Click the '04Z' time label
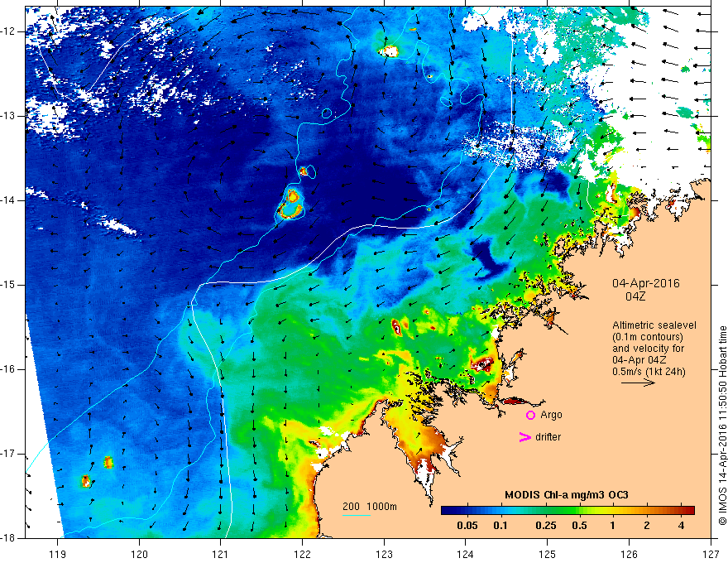The width and height of the screenshot is (728, 563). [635, 296]
